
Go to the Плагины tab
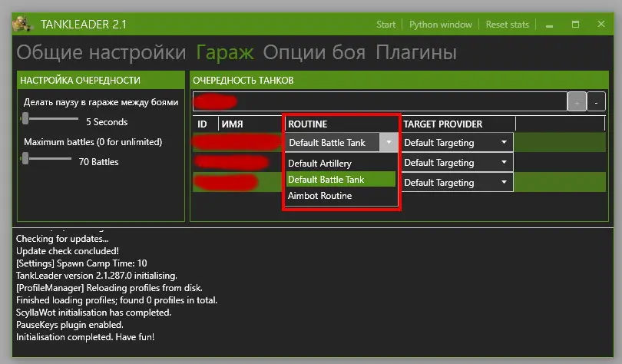415,53
